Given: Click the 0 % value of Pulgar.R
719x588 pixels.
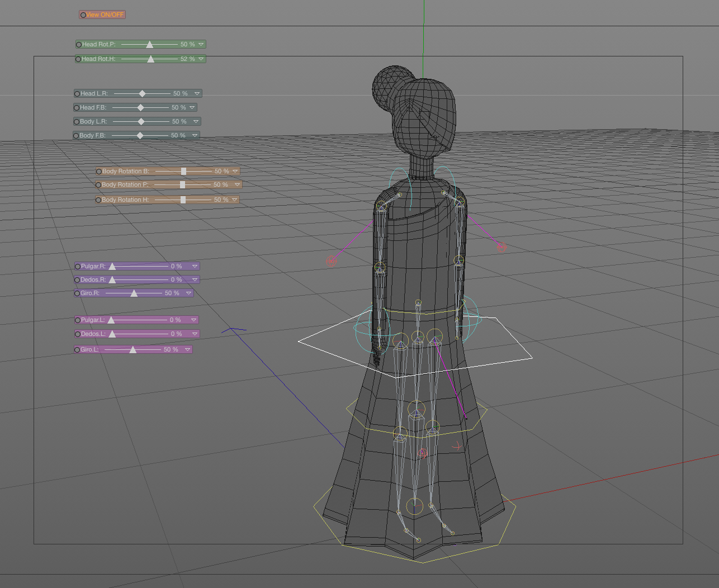Looking at the screenshot, I should coord(177,266).
